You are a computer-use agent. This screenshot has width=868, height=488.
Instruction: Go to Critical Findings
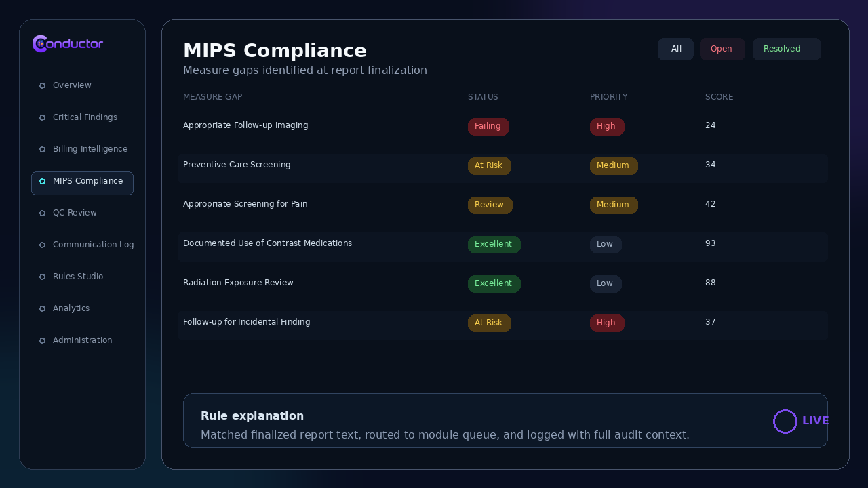tap(82, 117)
